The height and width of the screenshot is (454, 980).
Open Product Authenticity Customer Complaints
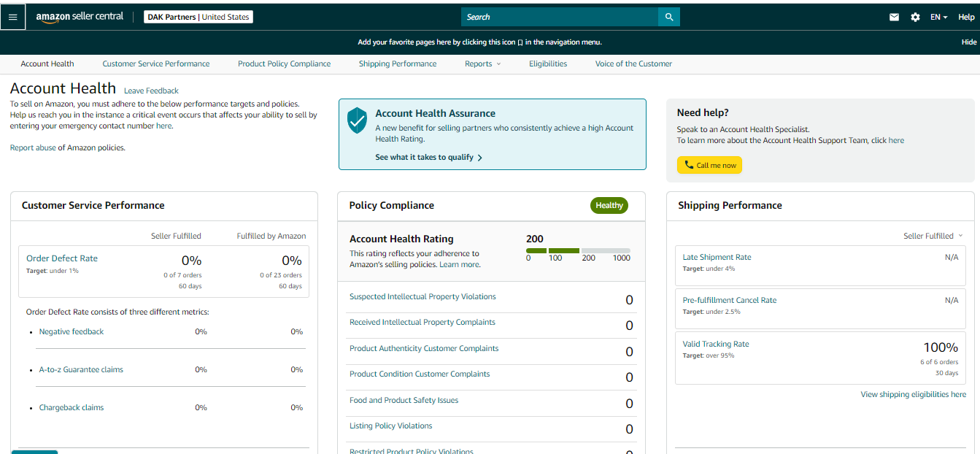[x=424, y=348]
